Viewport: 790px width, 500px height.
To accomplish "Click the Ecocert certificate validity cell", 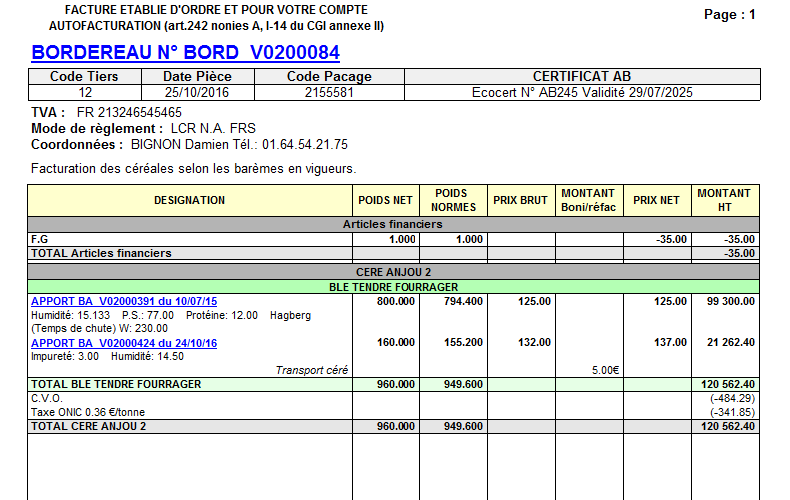I will click(x=581, y=92).
